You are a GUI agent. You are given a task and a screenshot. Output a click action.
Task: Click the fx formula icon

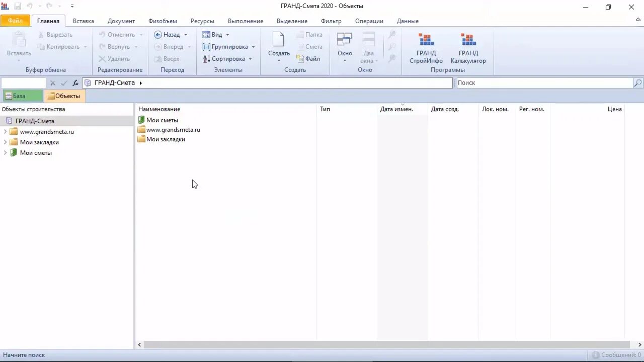pos(75,83)
